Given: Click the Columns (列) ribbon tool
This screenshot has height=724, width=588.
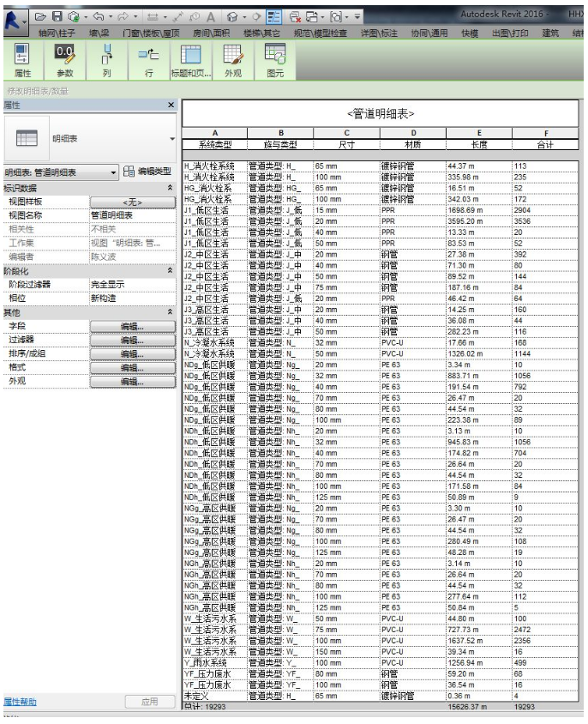Looking at the screenshot, I should click(x=106, y=61).
